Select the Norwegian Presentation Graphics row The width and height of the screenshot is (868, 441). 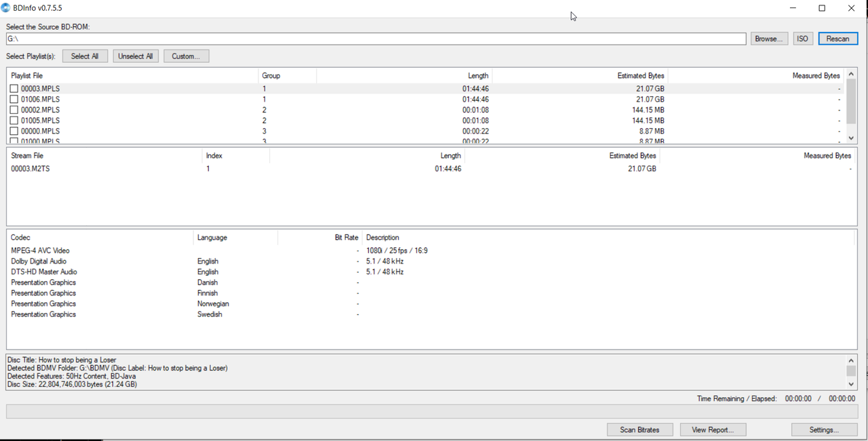point(431,304)
